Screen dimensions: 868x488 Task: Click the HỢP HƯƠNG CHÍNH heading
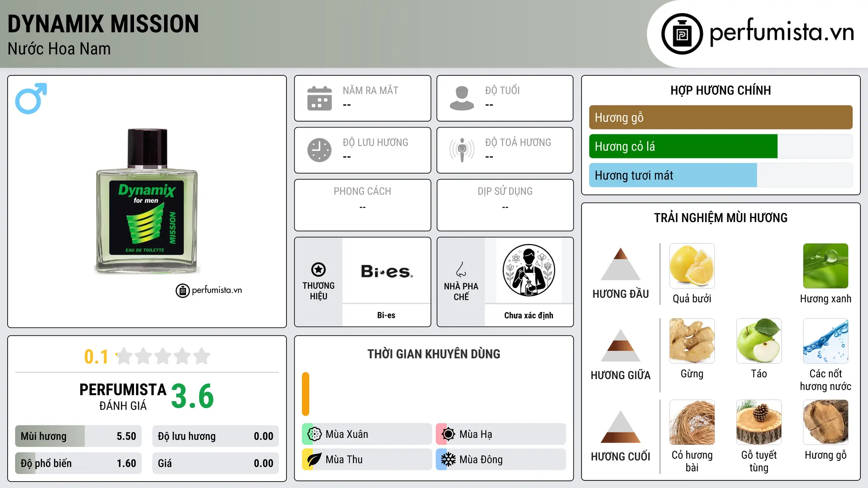[721, 90]
